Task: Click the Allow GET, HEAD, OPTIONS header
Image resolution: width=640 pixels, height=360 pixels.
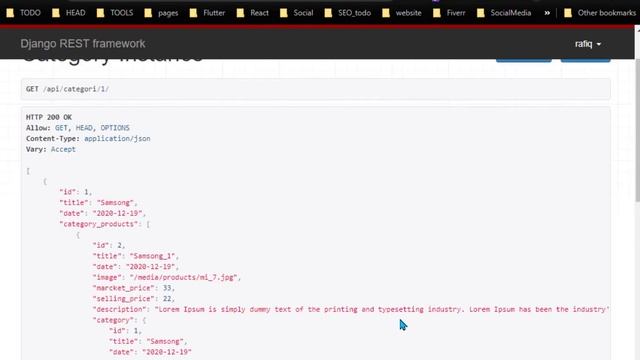Action: [78, 128]
